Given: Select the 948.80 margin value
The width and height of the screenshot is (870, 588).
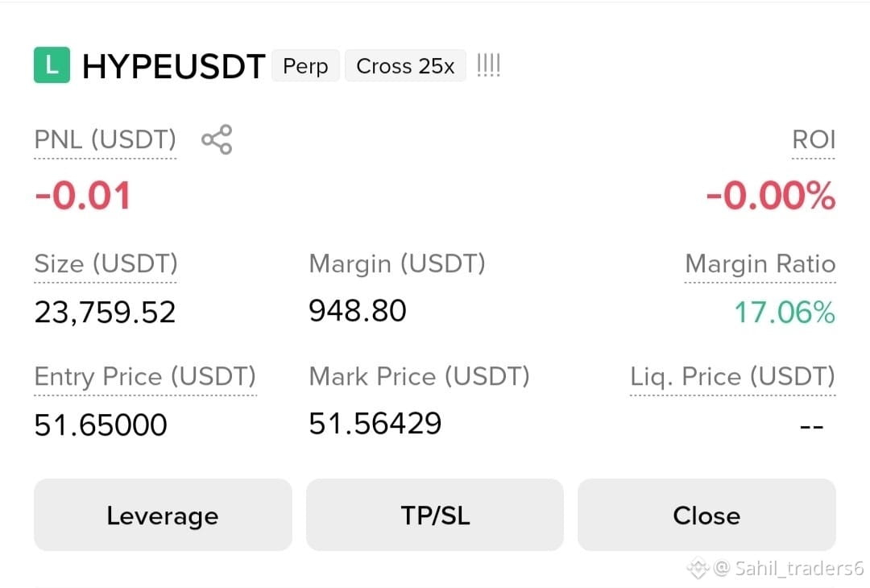Looking at the screenshot, I should [x=358, y=311].
